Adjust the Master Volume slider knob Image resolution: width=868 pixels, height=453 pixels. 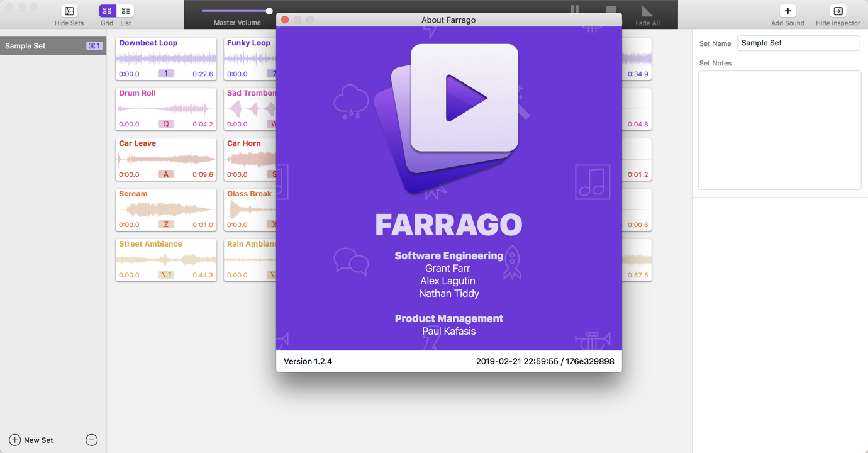click(x=269, y=11)
